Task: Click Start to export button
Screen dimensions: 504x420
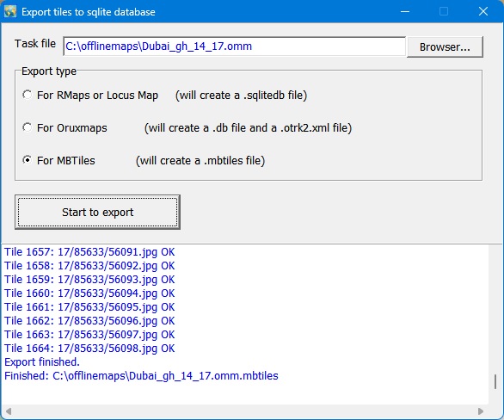Action: coord(97,212)
